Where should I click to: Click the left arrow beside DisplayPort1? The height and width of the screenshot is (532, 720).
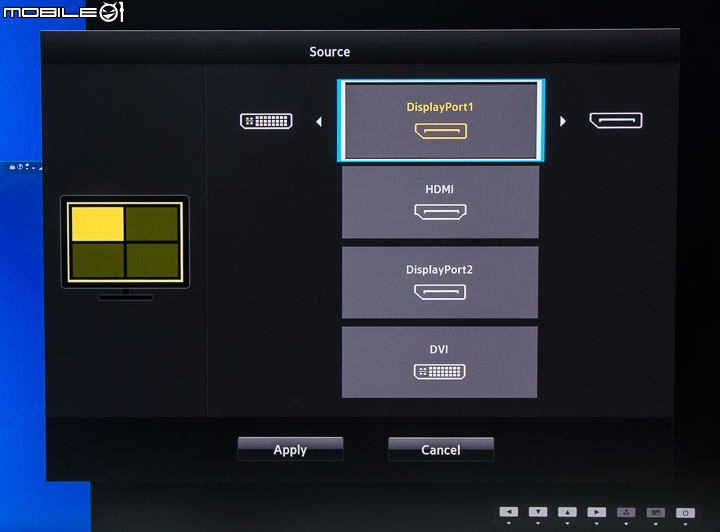319,122
